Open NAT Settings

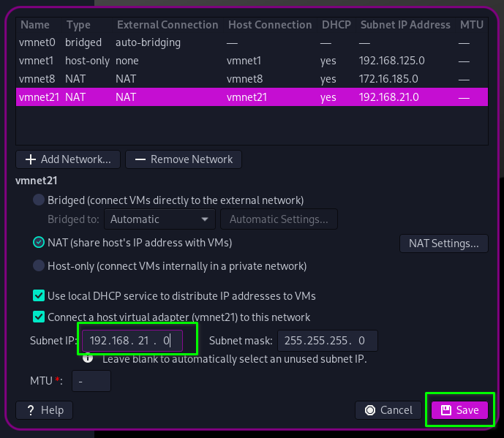(443, 243)
